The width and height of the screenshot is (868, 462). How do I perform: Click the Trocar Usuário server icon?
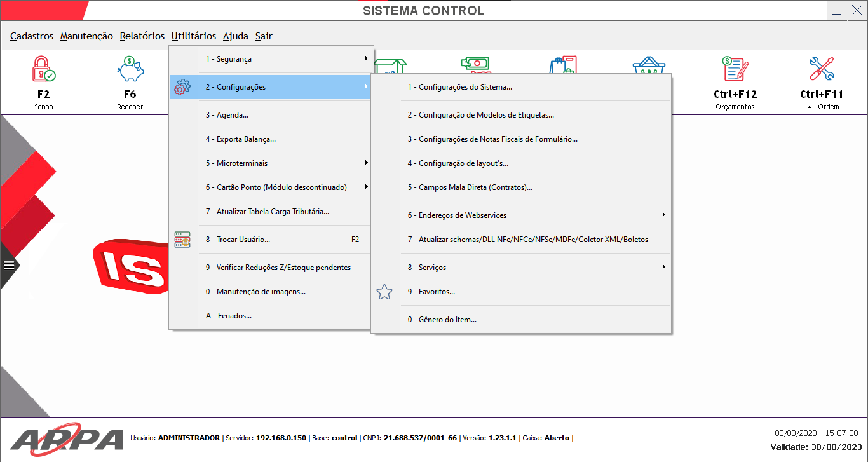(x=182, y=240)
